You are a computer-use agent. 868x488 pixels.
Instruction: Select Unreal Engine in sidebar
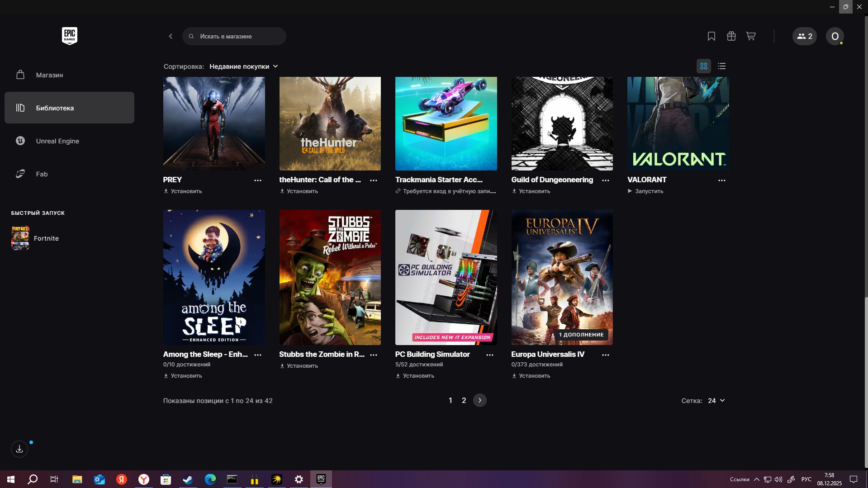pyautogui.click(x=57, y=141)
